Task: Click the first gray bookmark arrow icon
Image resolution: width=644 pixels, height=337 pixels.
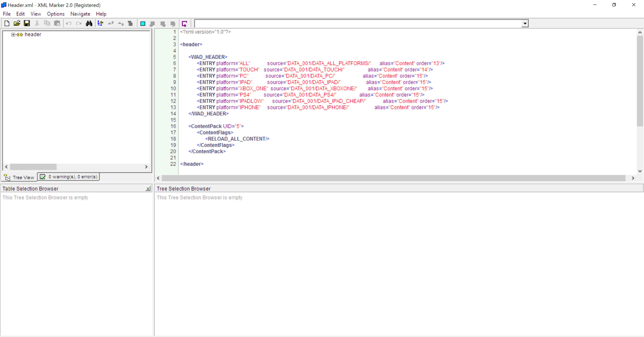Action: (152, 24)
